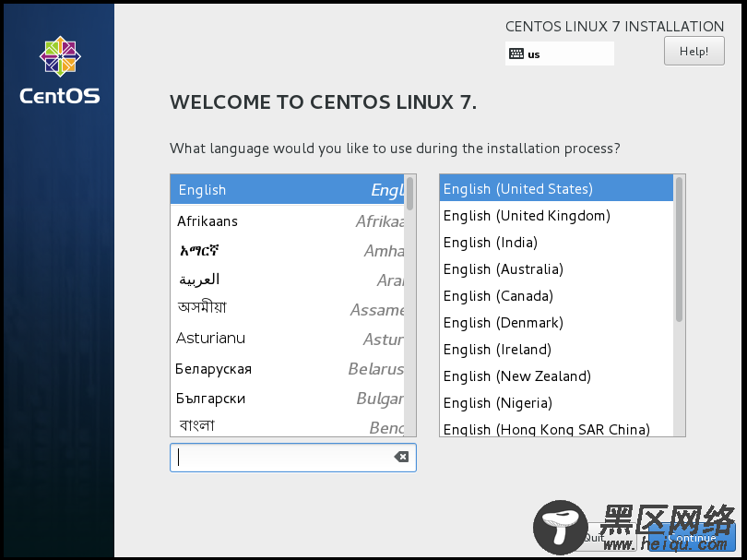Select the Arabic language row
The image size is (747, 560).
pos(287,280)
